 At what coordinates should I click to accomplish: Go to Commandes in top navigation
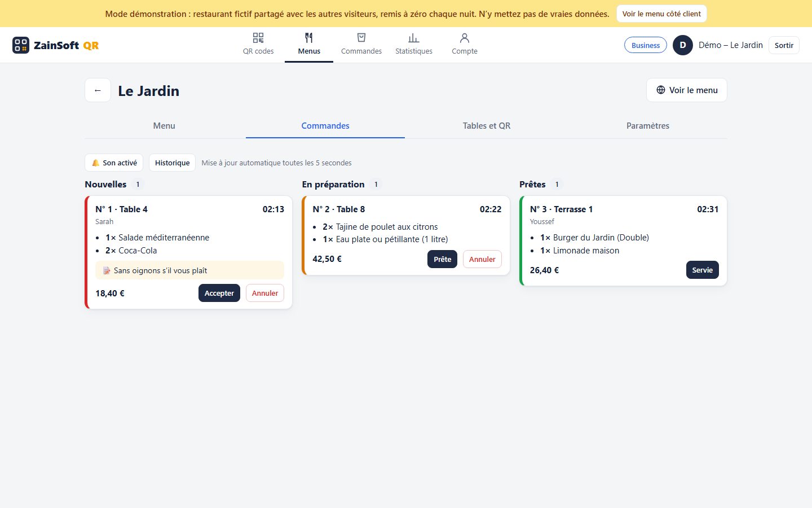361,45
